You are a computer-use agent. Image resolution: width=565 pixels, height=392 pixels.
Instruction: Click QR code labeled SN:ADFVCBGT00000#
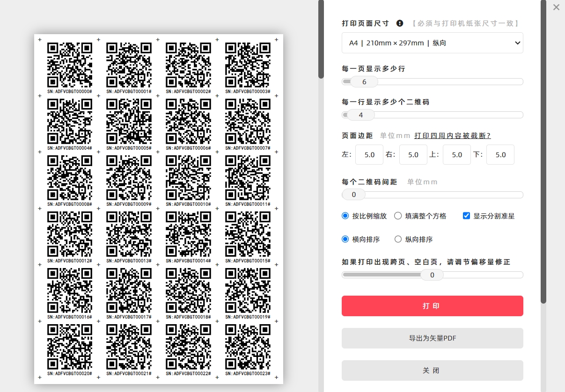point(70,65)
